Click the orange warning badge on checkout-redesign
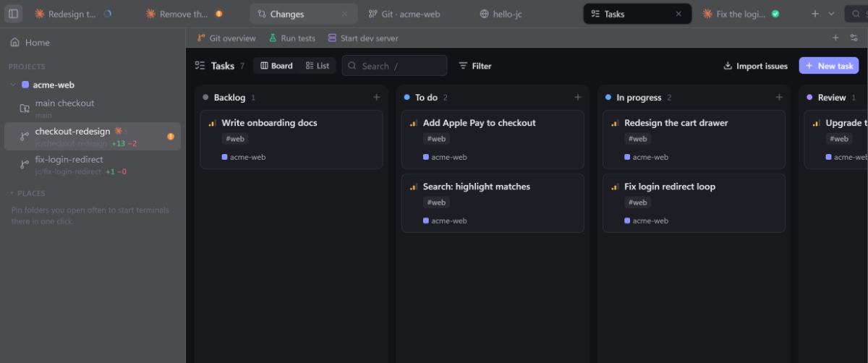The height and width of the screenshot is (363, 868). [171, 136]
